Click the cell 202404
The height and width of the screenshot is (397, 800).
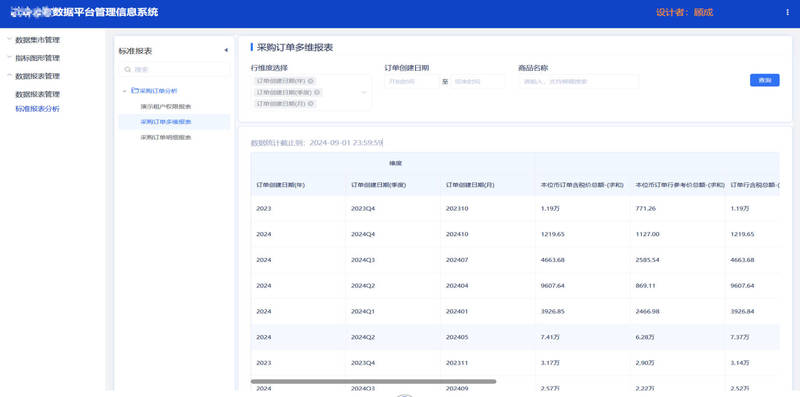457,285
